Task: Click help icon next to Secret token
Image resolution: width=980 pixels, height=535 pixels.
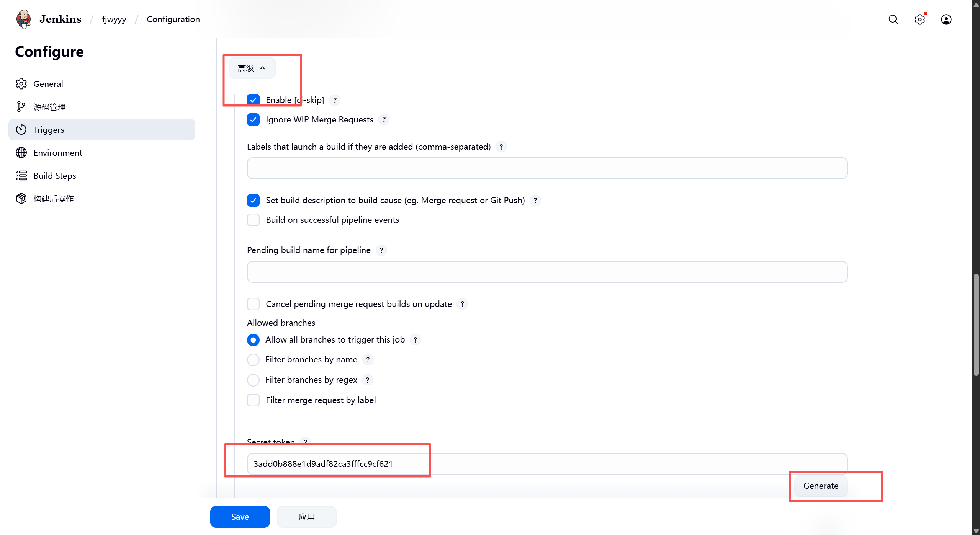Action: coord(305,441)
